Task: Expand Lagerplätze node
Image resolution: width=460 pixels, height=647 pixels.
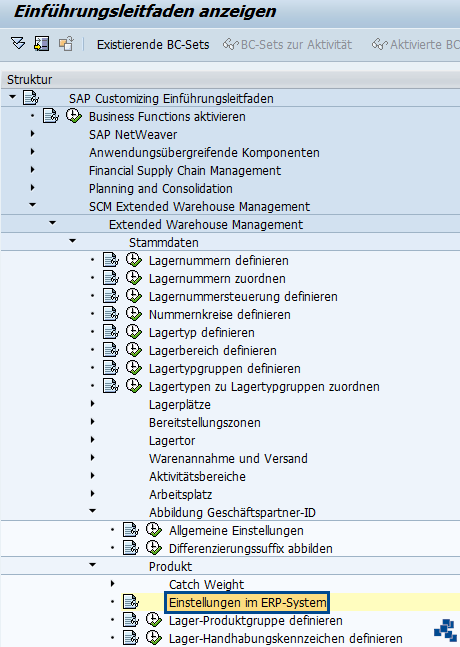Action: pos(92,404)
